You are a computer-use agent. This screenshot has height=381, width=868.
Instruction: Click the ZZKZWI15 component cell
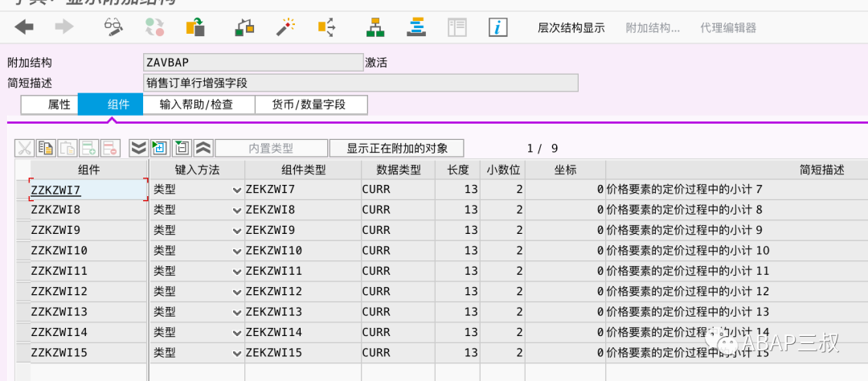(x=88, y=354)
